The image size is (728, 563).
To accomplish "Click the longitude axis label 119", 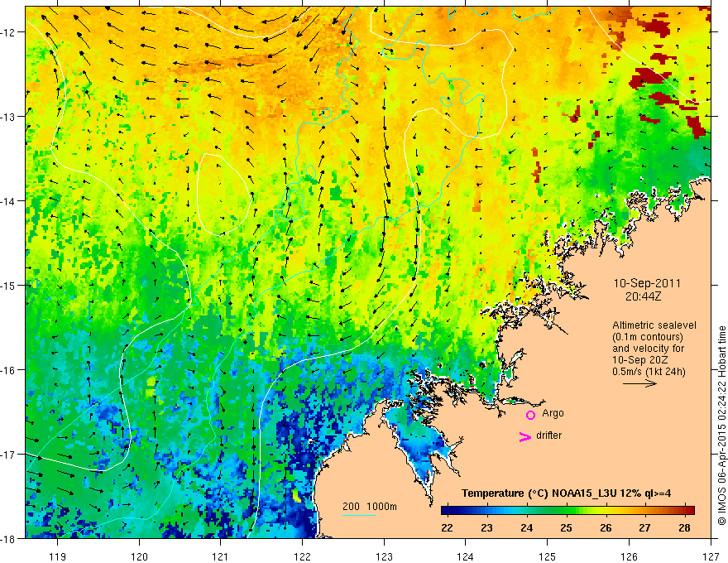I will tap(58, 556).
